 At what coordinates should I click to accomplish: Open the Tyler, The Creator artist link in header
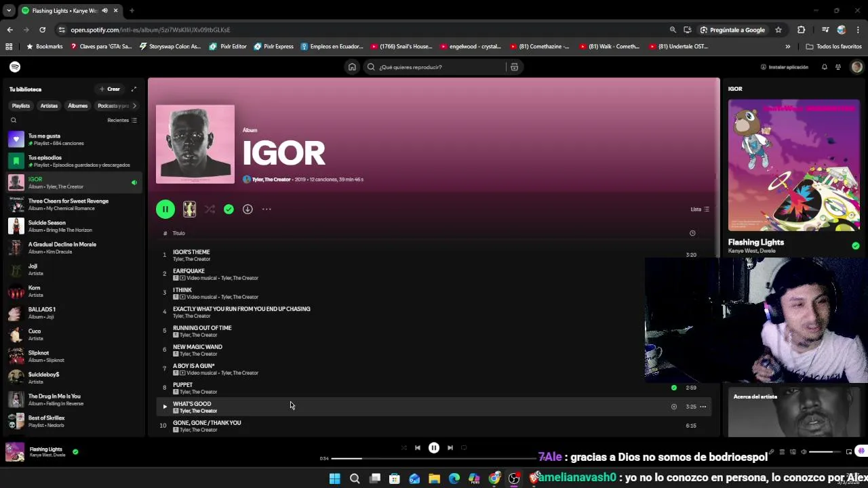tap(271, 180)
